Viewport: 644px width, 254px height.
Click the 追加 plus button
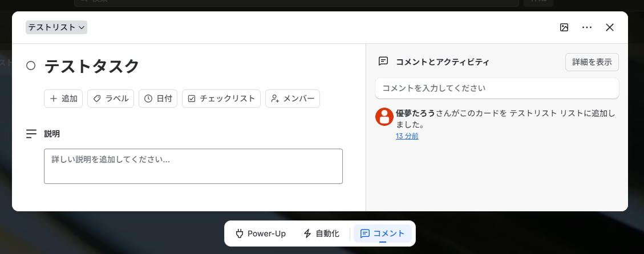(63, 99)
